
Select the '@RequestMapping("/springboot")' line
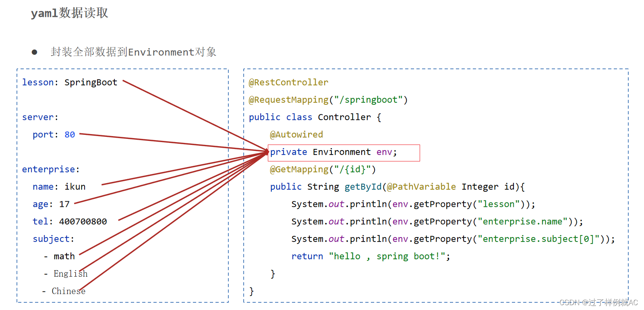point(328,100)
